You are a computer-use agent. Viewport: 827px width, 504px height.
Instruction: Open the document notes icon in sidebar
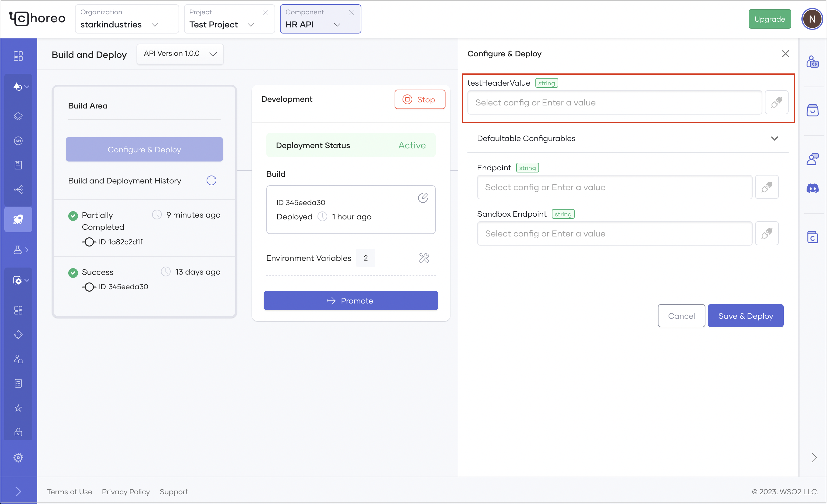[x=18, y=165]
